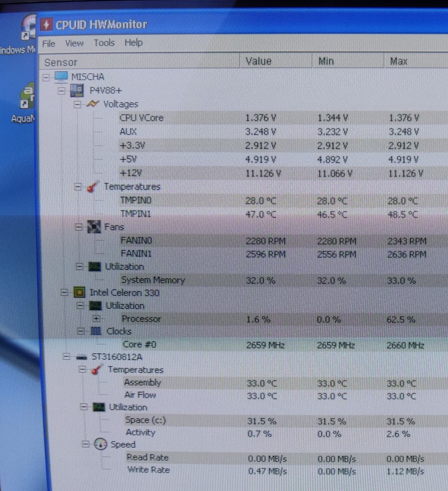Select the +12V row label

click(x=131, y=173)
